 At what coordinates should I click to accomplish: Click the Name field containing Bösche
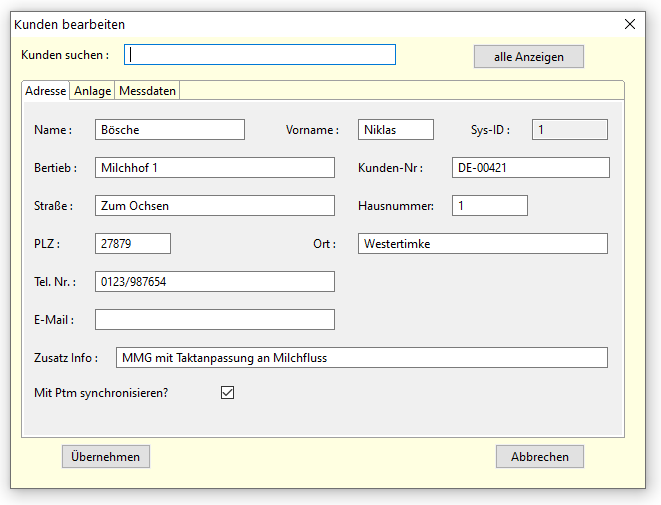(170, 129)
